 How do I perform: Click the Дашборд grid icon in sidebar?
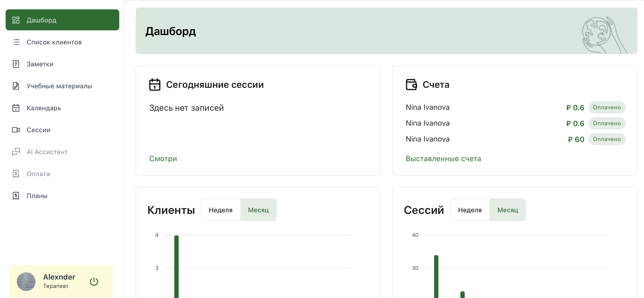click(x=16, y=20)
